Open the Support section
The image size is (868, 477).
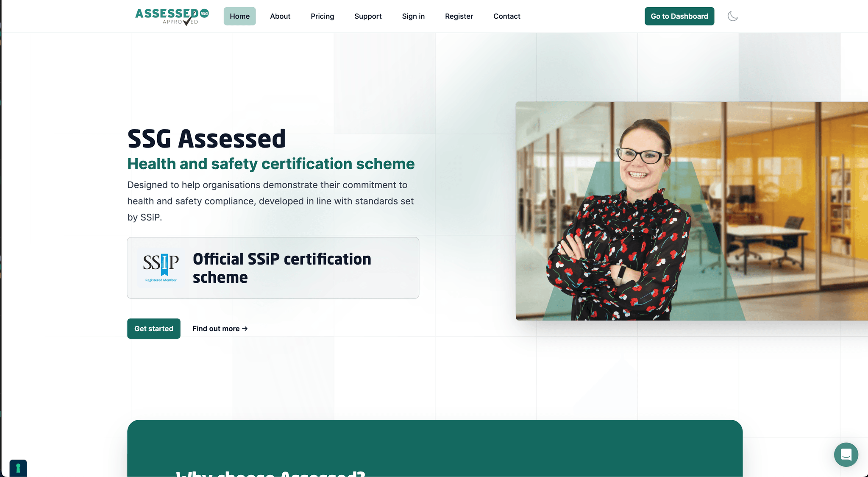point(368,16)
